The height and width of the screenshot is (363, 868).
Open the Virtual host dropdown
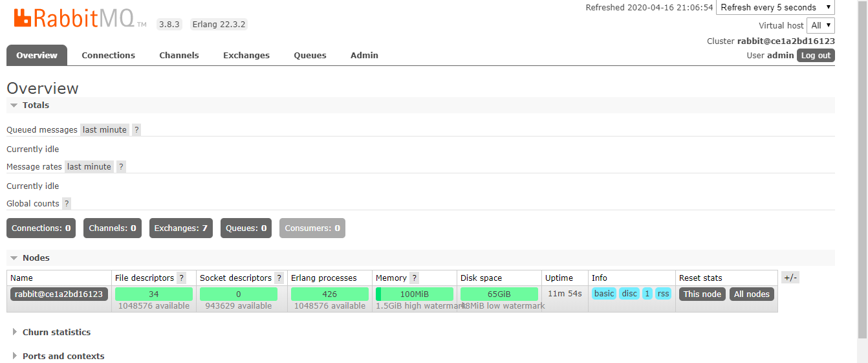(x=821, y=25)
